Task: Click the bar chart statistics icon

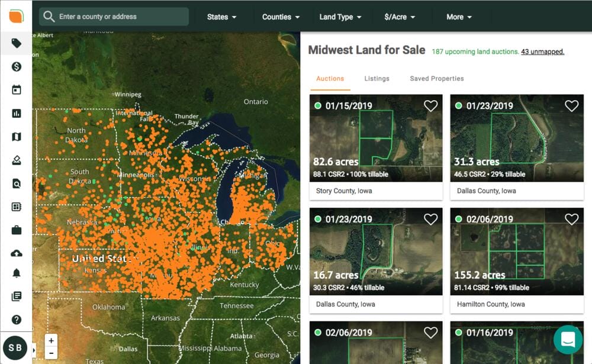Action: [16, 113]
